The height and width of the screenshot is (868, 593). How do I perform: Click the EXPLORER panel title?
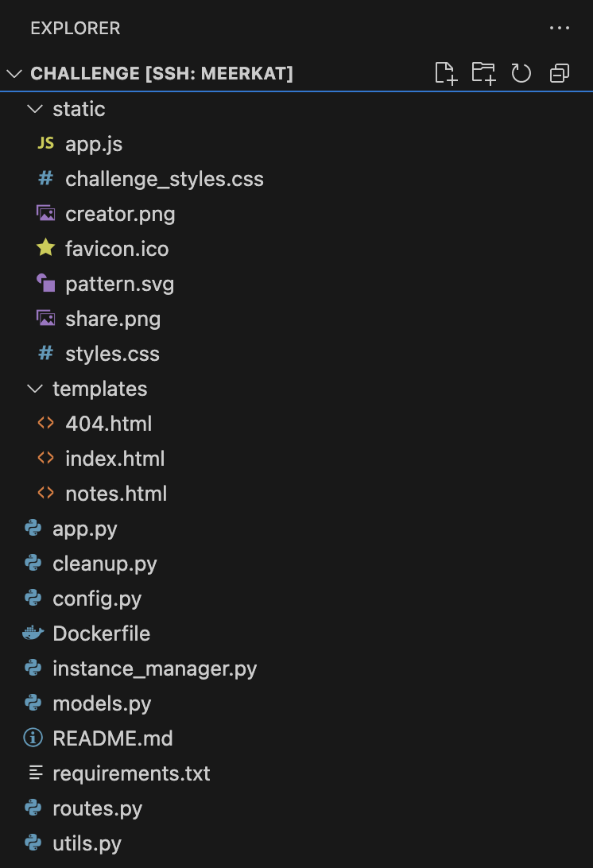point(76,29)
